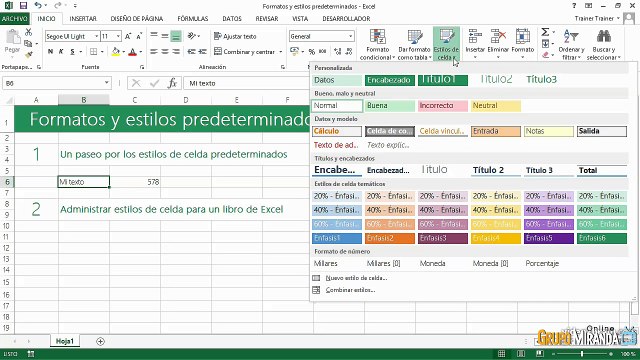
Task: Select the Hoja1 sheet tab
Action: point(65,341)
